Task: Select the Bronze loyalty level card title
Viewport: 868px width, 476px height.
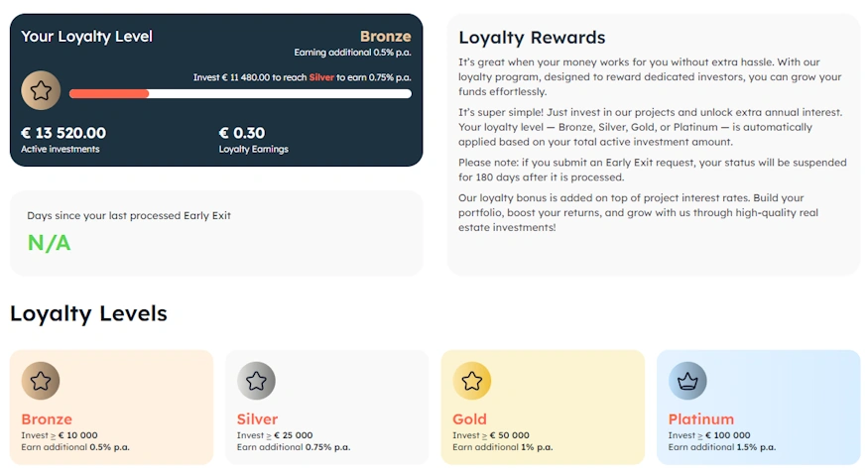Action: (47, 418)
